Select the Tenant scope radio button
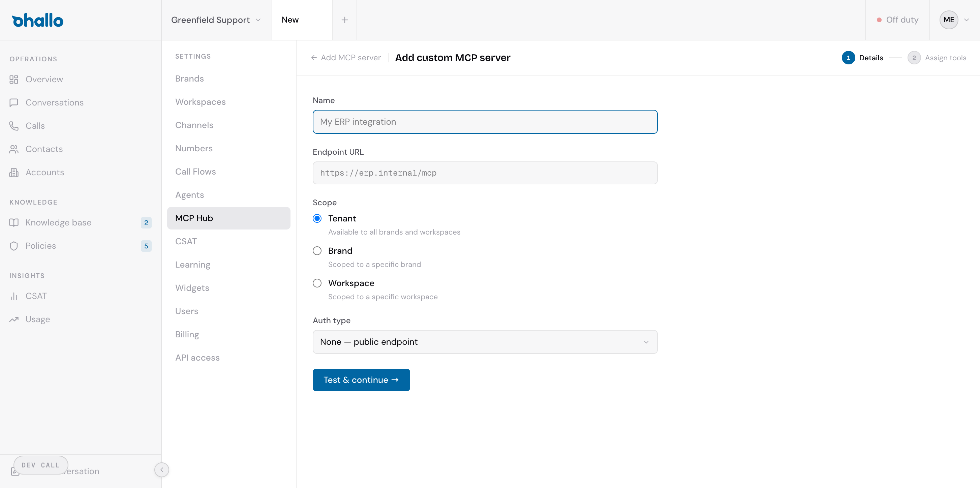This screenshot has height=488, width=980. (x=317, y=218)
